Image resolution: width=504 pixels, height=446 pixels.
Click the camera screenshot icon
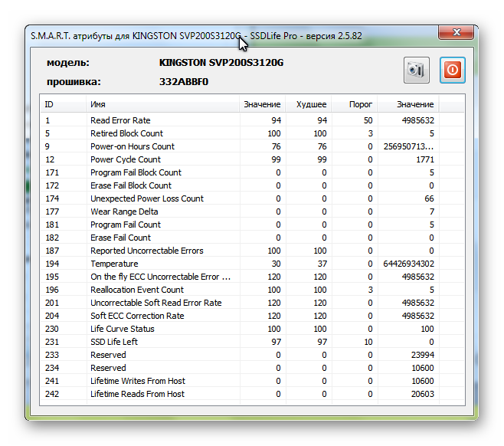[416, 70]
